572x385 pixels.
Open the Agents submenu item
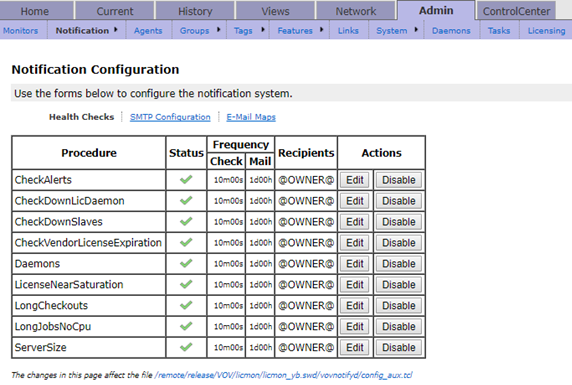click(x=148, y=31)
